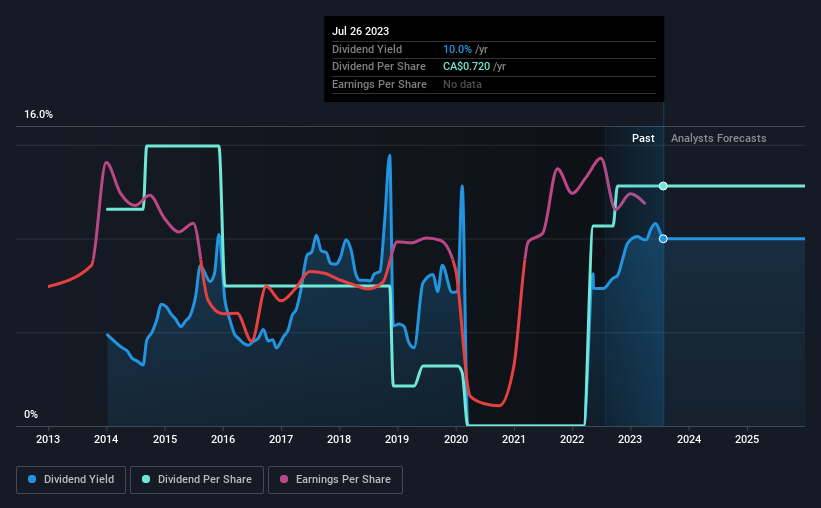Click the 16.0% y-axis label
This screenshot has height=508, width=821.
pos(38,115)
